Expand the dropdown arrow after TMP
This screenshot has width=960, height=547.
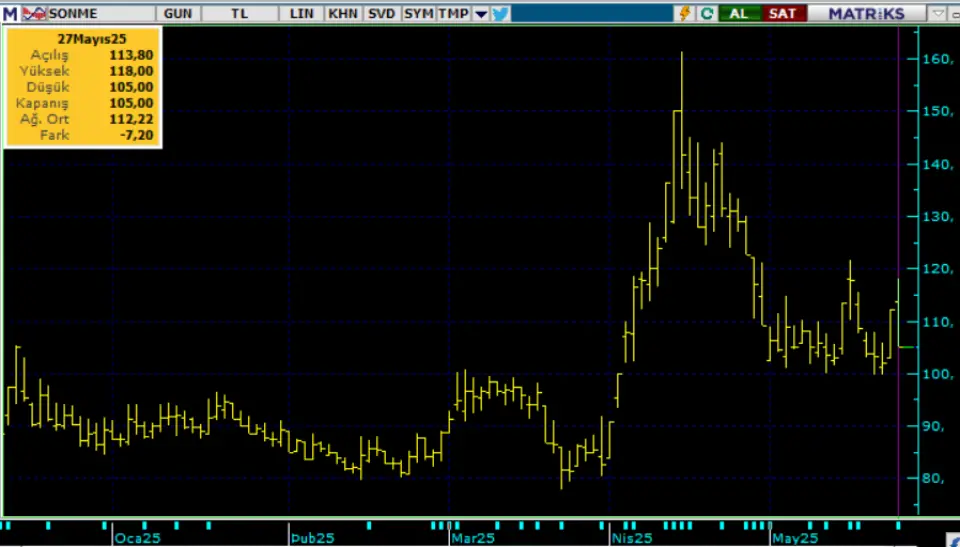pyautogui.click(x=481, y=13)
